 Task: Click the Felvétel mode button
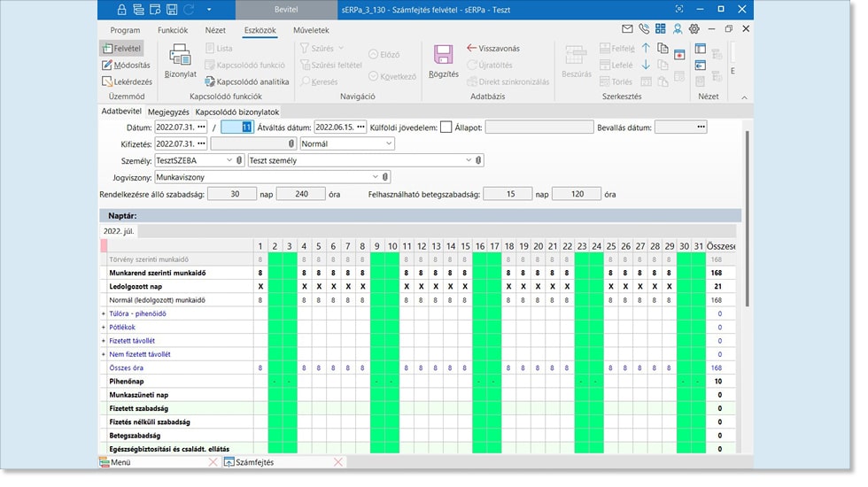123,48
